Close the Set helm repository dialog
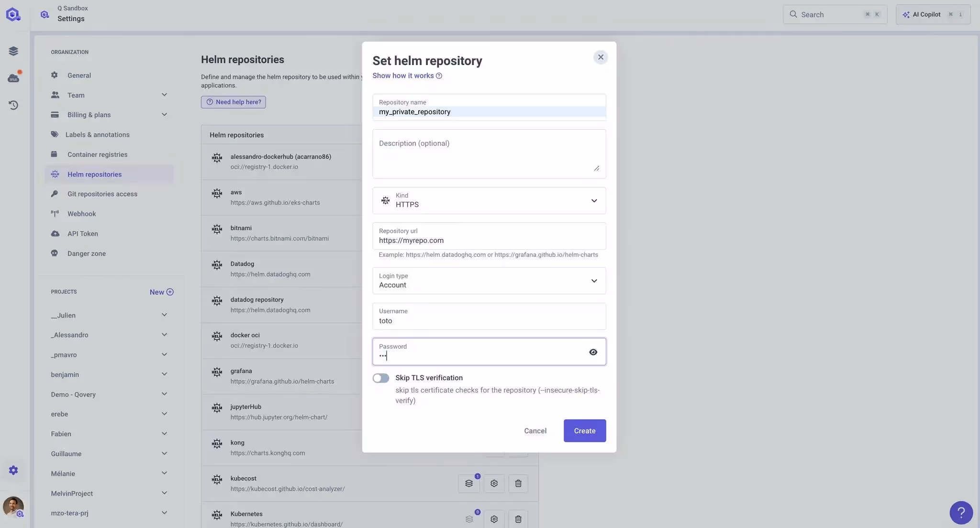980x528 pixels. [601, 57]
